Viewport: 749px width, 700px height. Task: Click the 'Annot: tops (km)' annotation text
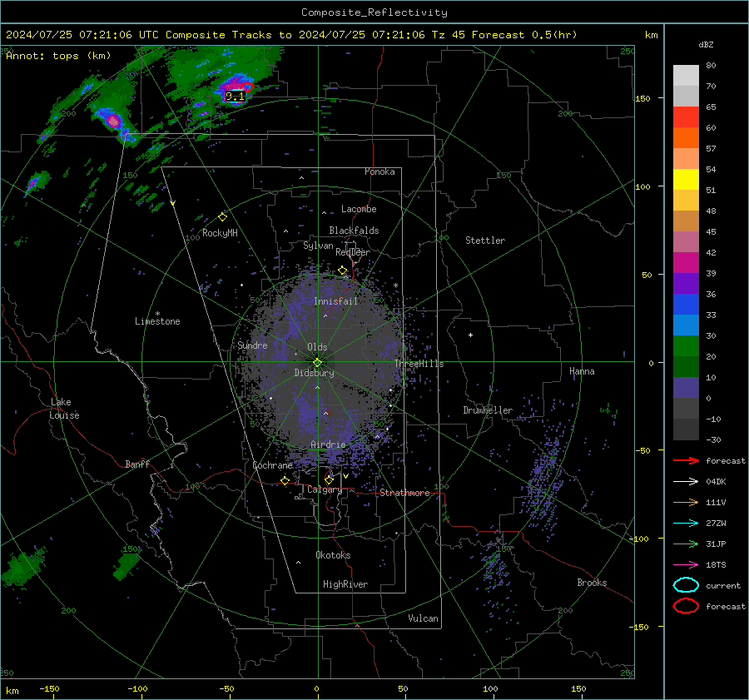point(58,56)
